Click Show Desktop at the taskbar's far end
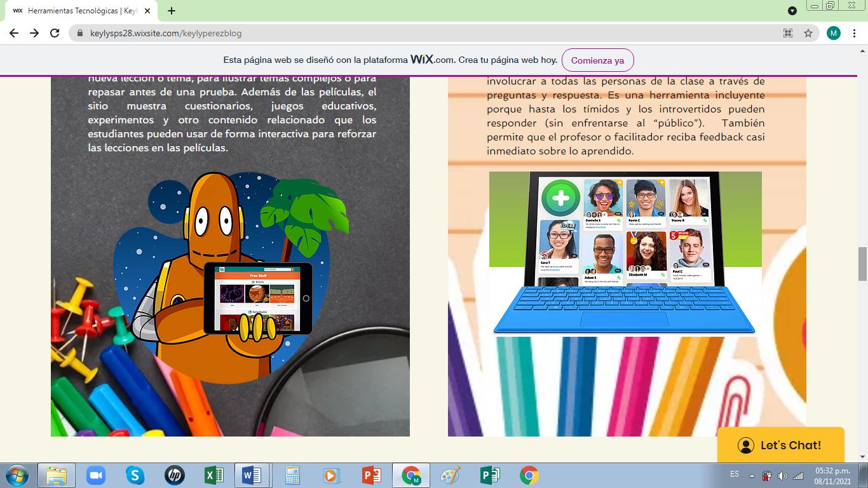Screen dimensions: 868x488 [864, 475]
